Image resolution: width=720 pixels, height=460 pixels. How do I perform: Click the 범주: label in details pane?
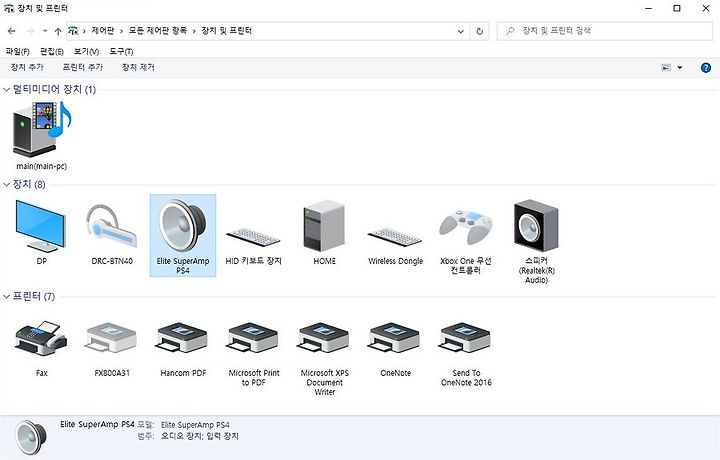point(146,436)
